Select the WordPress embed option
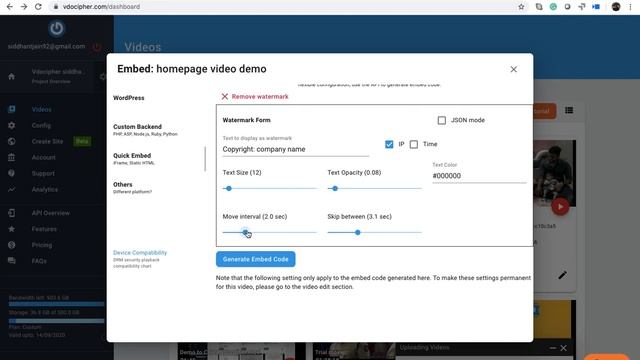The width and height of the screenshot is (640, 360). click(129, 98)
